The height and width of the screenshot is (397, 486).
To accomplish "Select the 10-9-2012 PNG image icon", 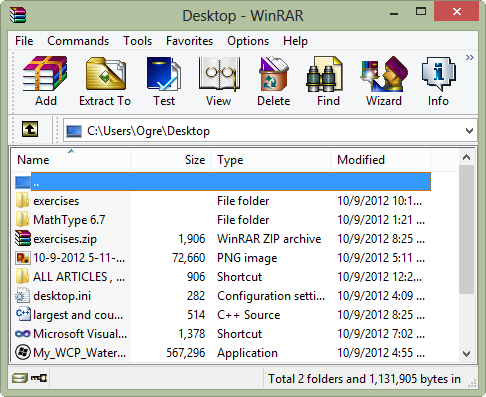I will [23, 258].
